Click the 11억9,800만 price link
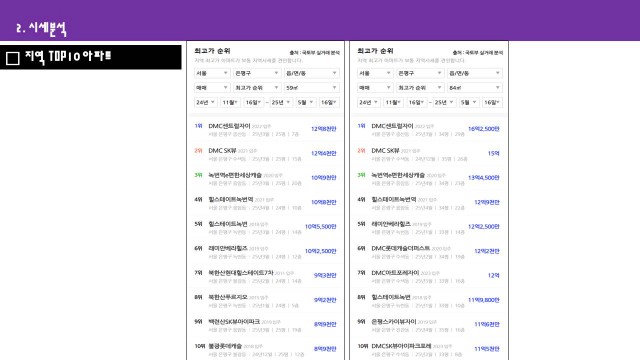The width and height of the screenshot is (640, 360). (x=484, y=300)
